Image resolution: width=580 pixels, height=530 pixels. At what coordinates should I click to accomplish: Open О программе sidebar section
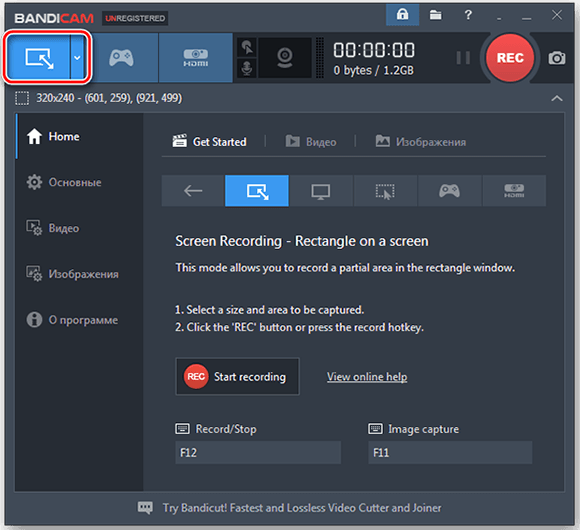click(80, 320)
